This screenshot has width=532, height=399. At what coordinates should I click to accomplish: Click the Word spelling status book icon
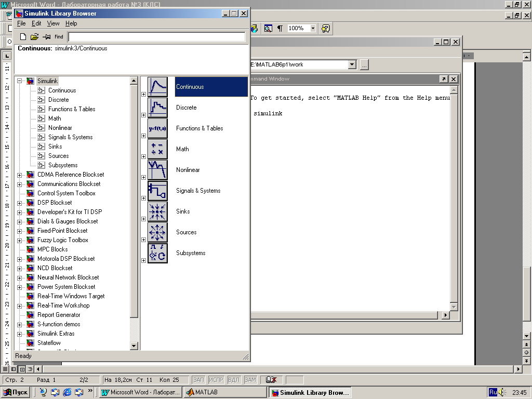[271, 380]
